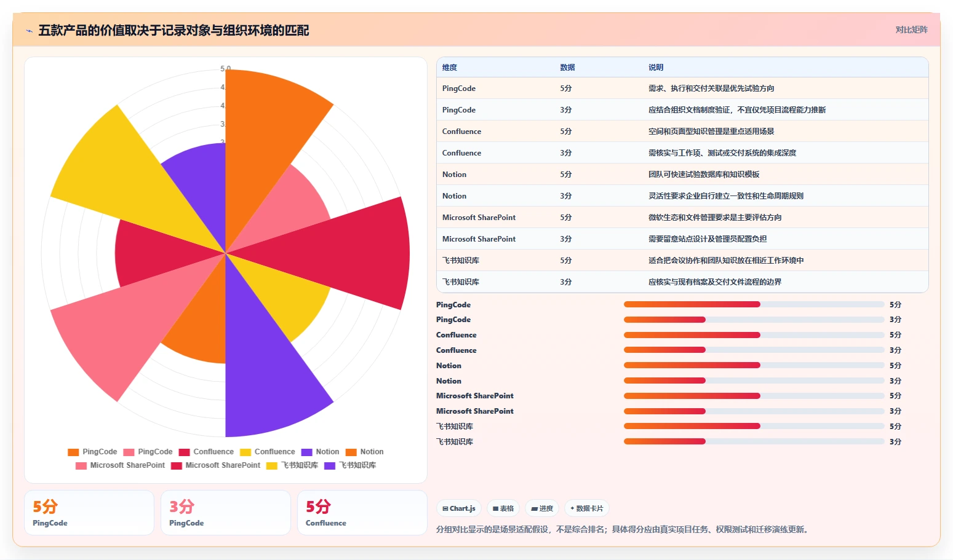The height and width of the screenshot is (560, 953).
Task: Click the 对比矩阵 label in the header
Action: (911, 30)
